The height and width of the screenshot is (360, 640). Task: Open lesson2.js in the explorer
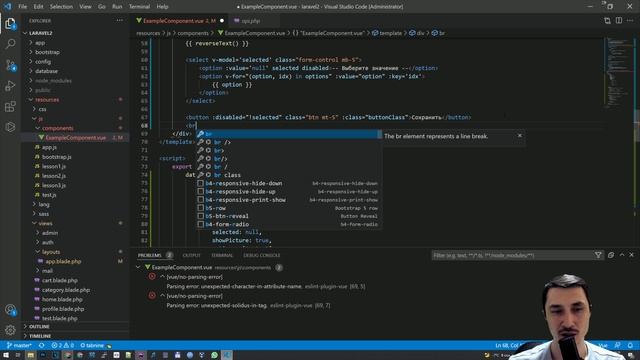(x=76, y=176)
